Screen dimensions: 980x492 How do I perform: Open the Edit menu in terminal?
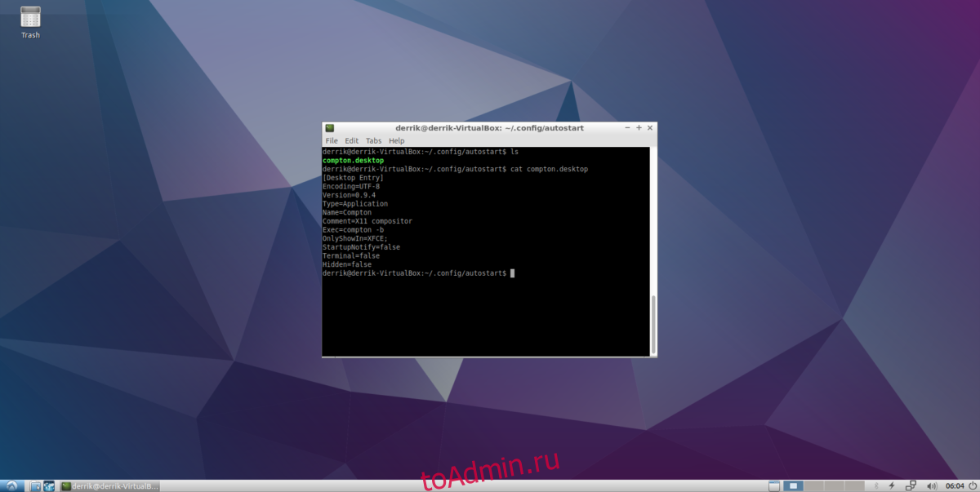[x=351, y=141]
